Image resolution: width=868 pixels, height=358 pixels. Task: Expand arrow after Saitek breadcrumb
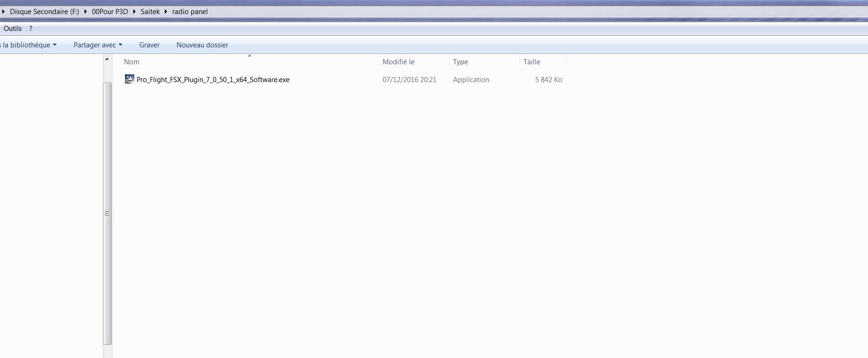[x=166, y=12]
